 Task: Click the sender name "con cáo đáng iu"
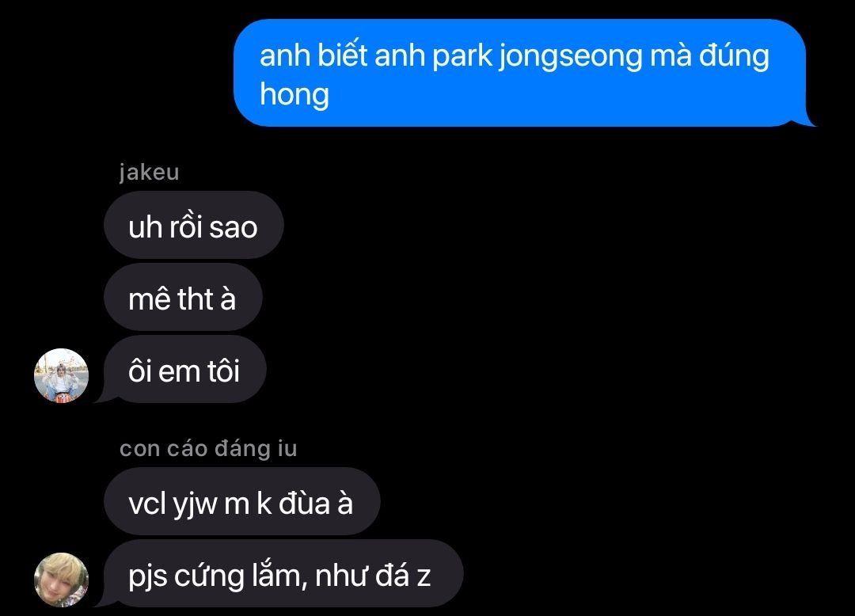click(x=208, y=449)
